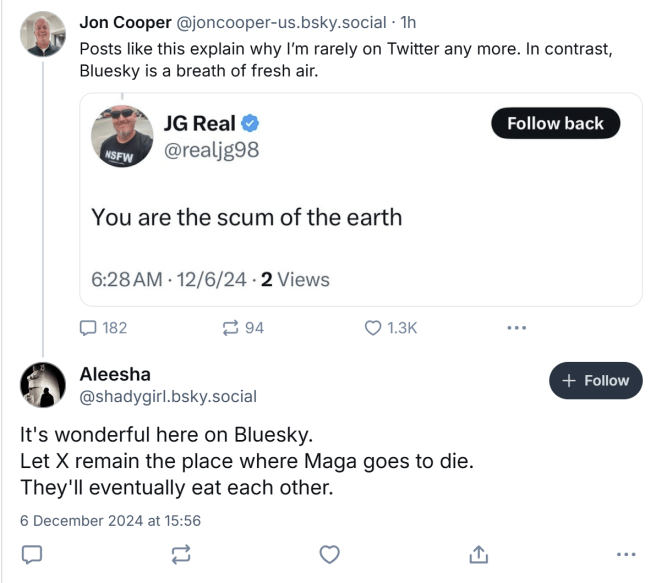Like Jon Cooper's post with 1.3K likes
The width and height of the screenshot is (656, 583).
374,327
